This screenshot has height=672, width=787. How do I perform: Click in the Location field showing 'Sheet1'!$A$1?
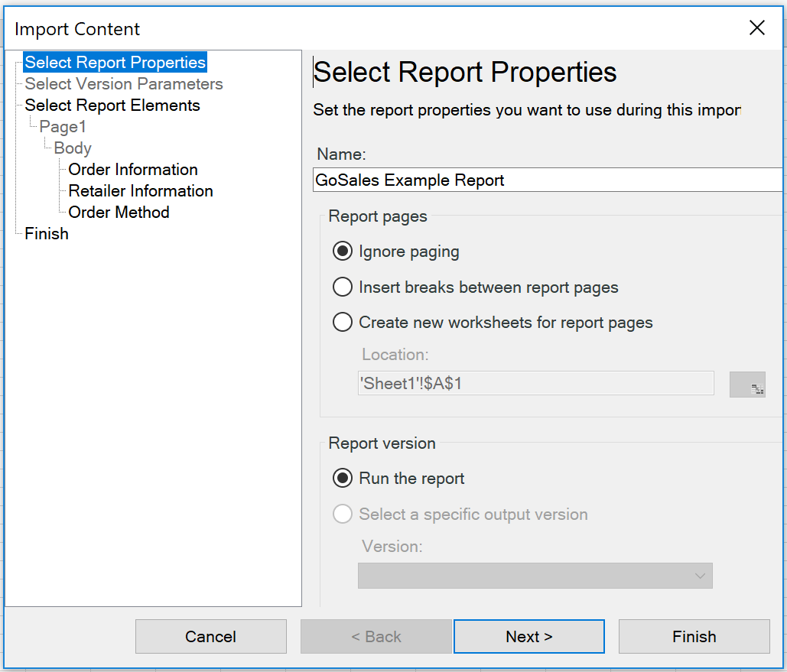tap(535, 384)
